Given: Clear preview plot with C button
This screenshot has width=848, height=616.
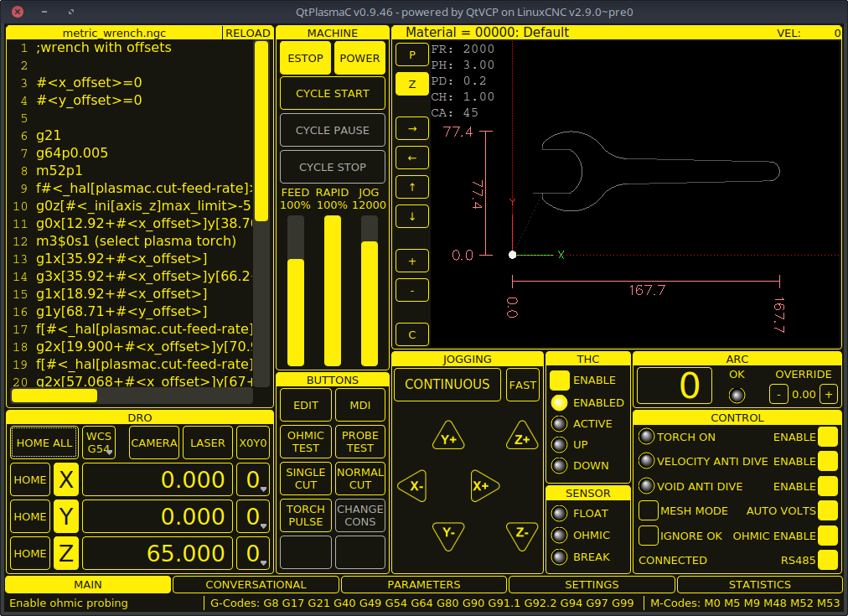Looking at the screenshot, I should click(412, 334).
